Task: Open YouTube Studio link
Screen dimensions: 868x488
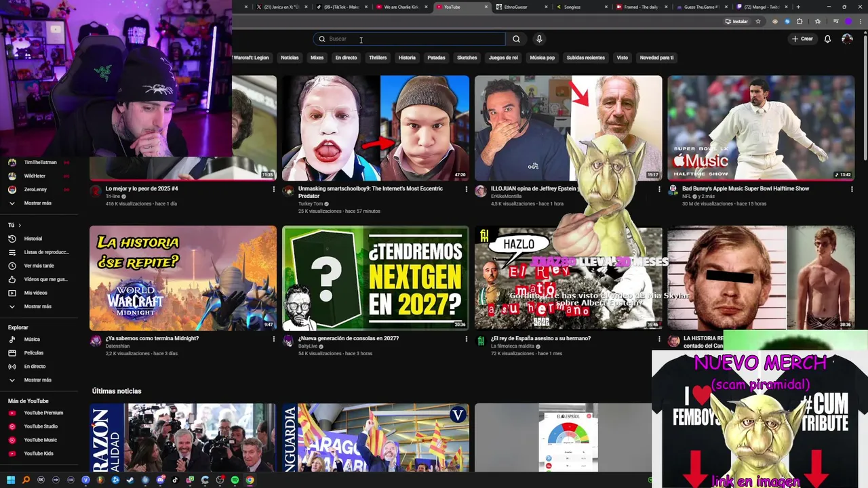Action: 37,426
